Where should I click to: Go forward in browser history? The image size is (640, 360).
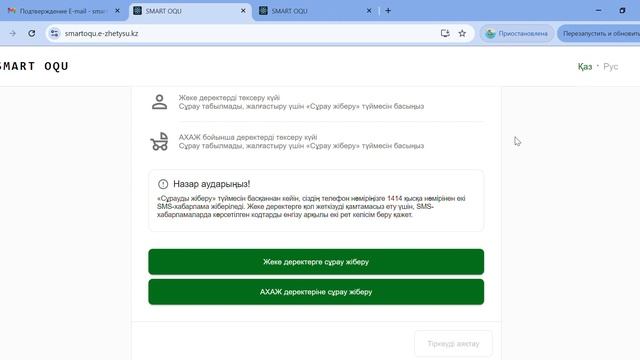tap(13, 33)
